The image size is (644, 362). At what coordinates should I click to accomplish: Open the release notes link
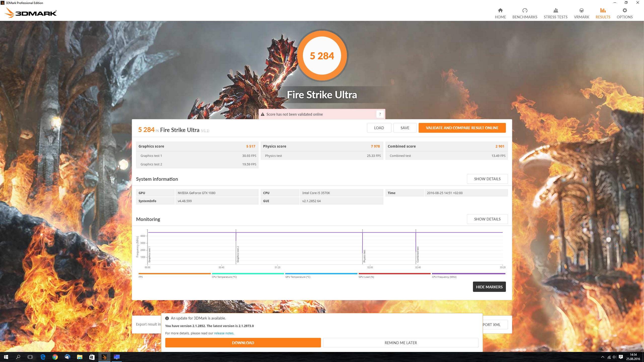coord(224,333)
